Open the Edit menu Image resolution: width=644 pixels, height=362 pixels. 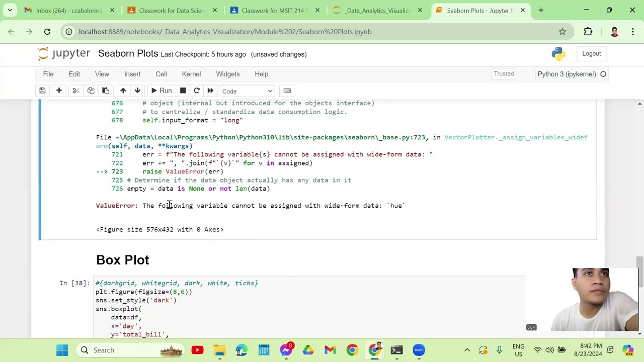pos(74,74)
